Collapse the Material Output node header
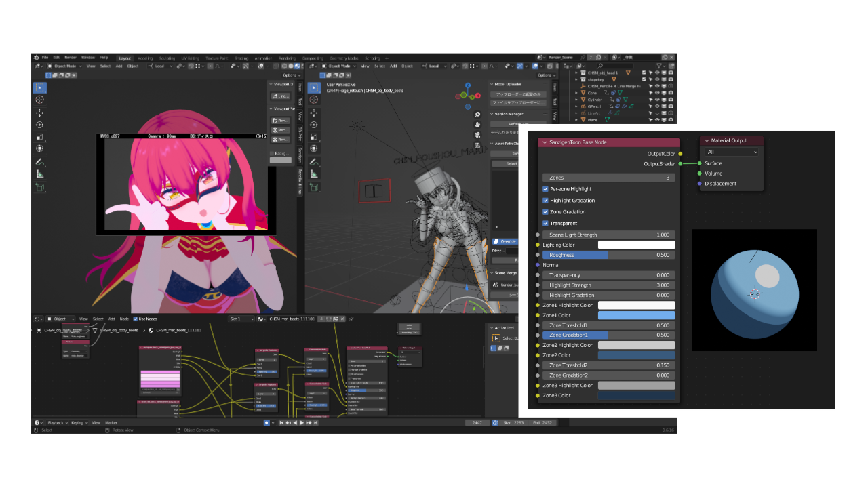The height and width of the screenshot is (488, 868). 707,141
